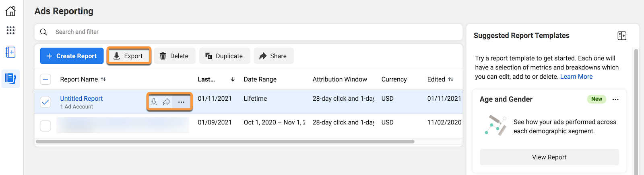Image resolution: width=644 pixels, height=175 pixels.
Task: Sort reports by Report Name
Action: click(103, 79)
